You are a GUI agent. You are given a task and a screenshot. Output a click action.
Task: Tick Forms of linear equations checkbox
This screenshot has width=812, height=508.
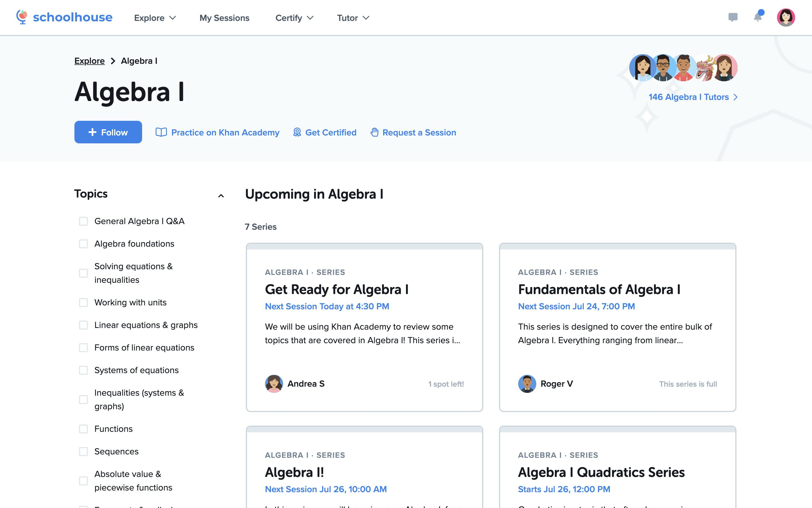click(x=83, y=347)
